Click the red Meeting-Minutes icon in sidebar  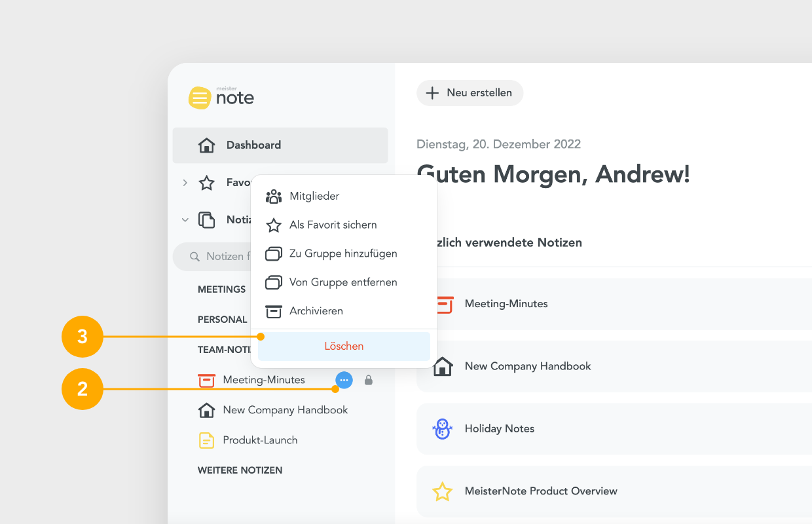click(206, 380)
